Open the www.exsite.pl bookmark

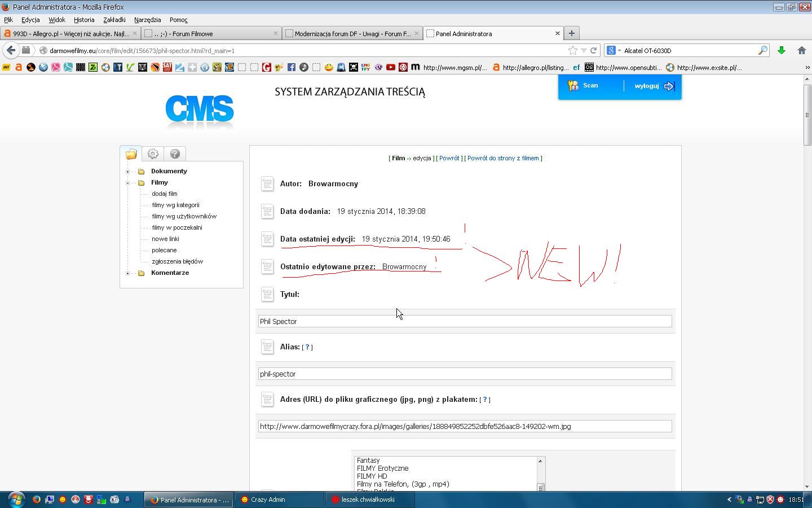(704, 67)
